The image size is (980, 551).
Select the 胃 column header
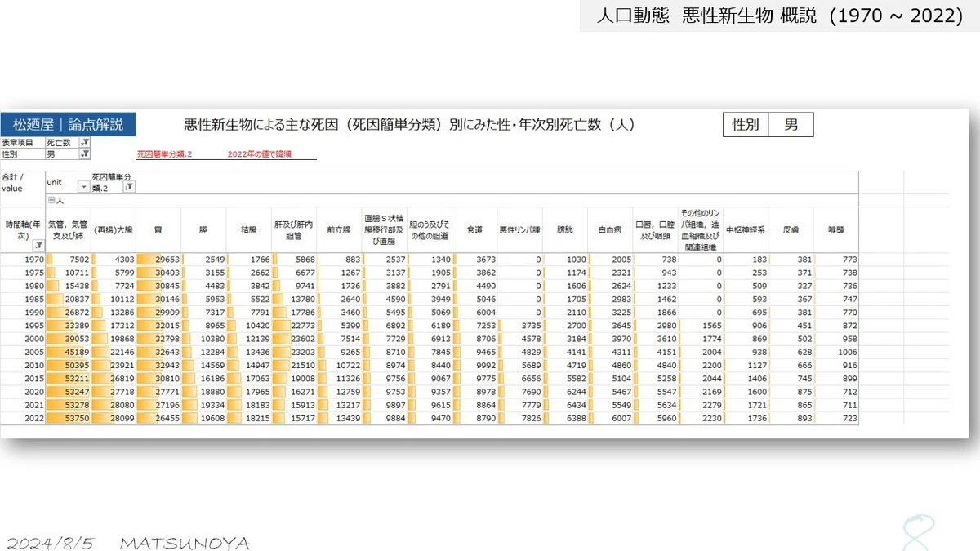[158, 231]
